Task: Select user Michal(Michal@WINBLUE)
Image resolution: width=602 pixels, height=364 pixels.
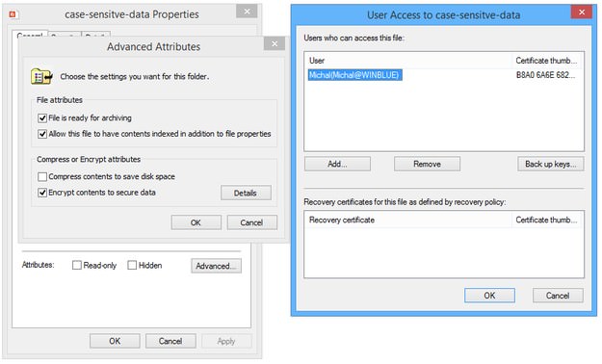Action: coord(354,75)
